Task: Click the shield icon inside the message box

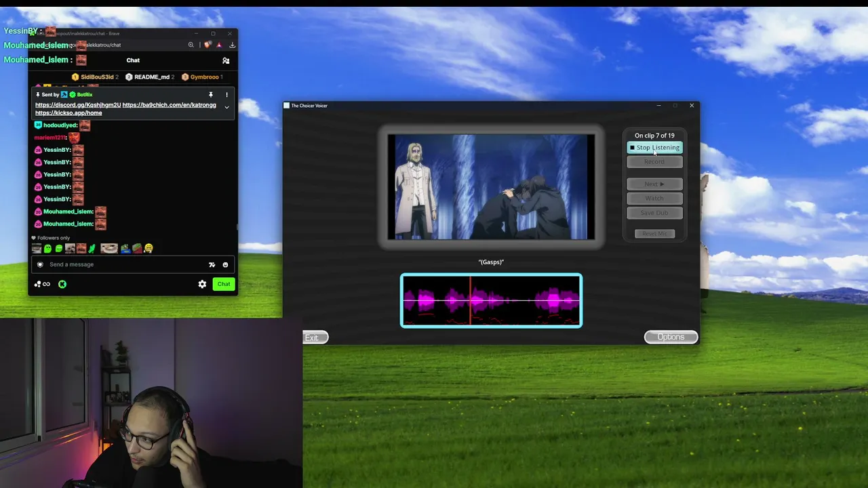Action: [40, 264]
